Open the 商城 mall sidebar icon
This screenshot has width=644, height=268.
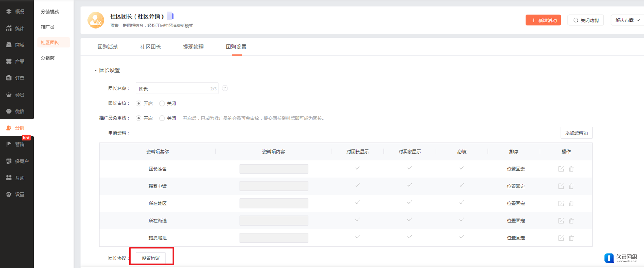(x=9, y=45)
